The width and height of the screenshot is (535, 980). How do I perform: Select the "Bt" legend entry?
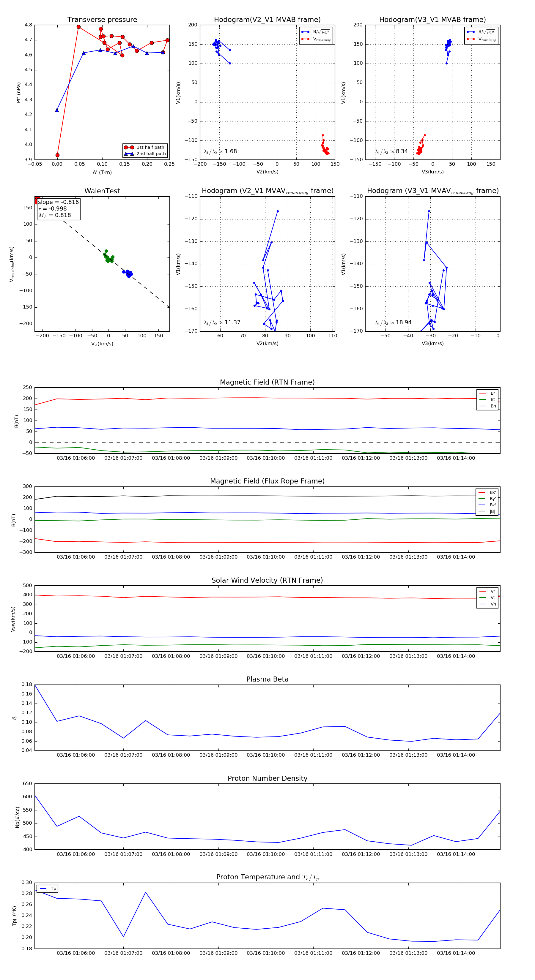click(487, 399)
